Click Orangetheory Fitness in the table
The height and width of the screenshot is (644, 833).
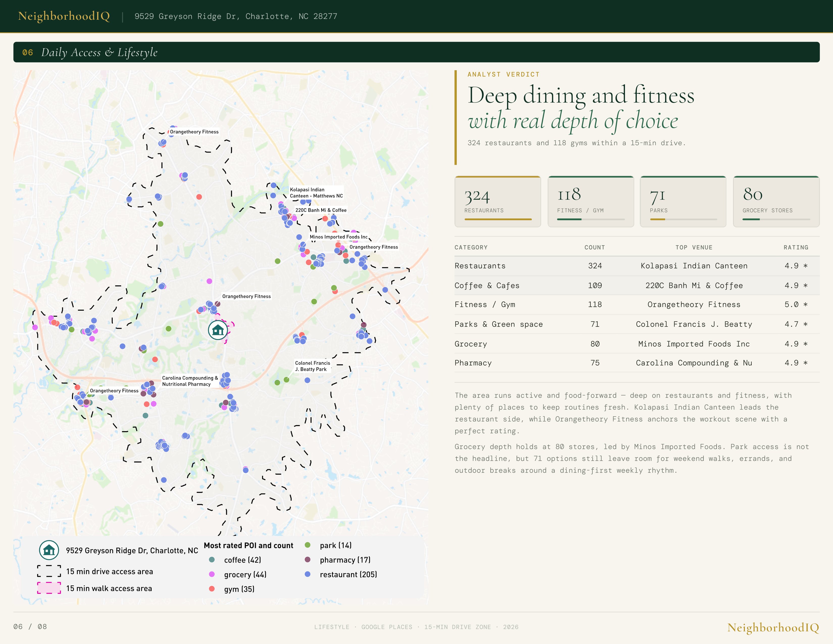coord(694,305)
